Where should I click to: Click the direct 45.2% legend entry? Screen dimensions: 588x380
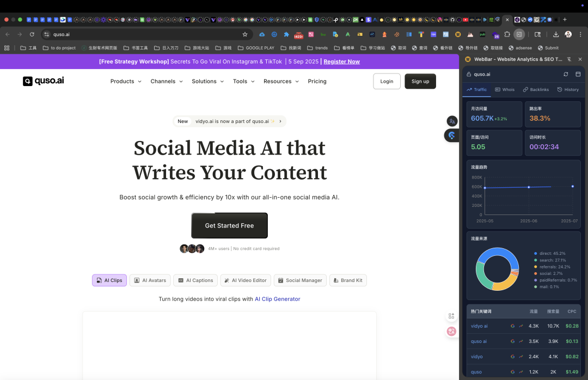[550, 254]
